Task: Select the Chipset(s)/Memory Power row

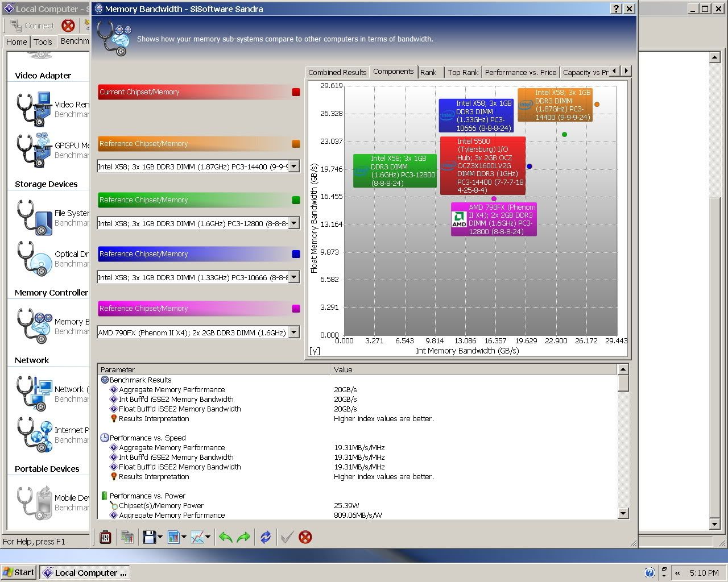Action: pos(357,505)
